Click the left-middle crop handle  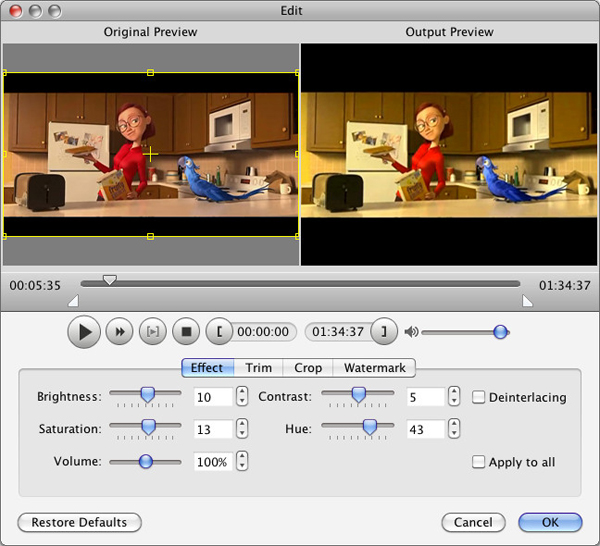point(5,154)
